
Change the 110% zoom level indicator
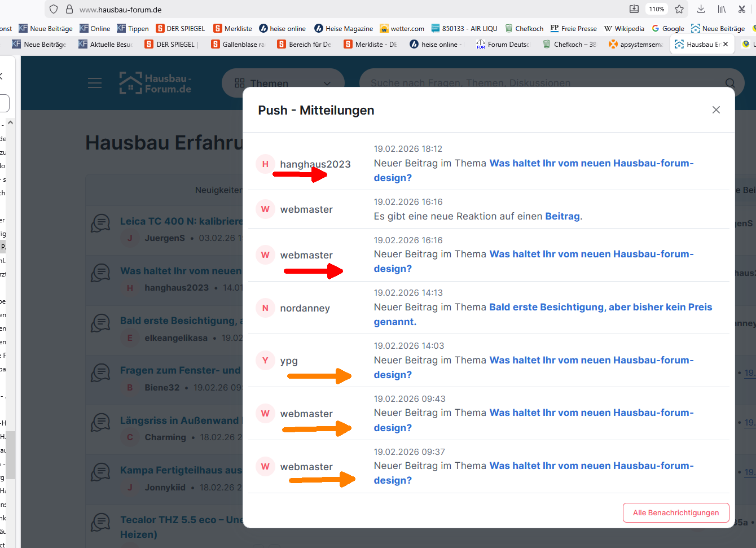coord(656,9)
